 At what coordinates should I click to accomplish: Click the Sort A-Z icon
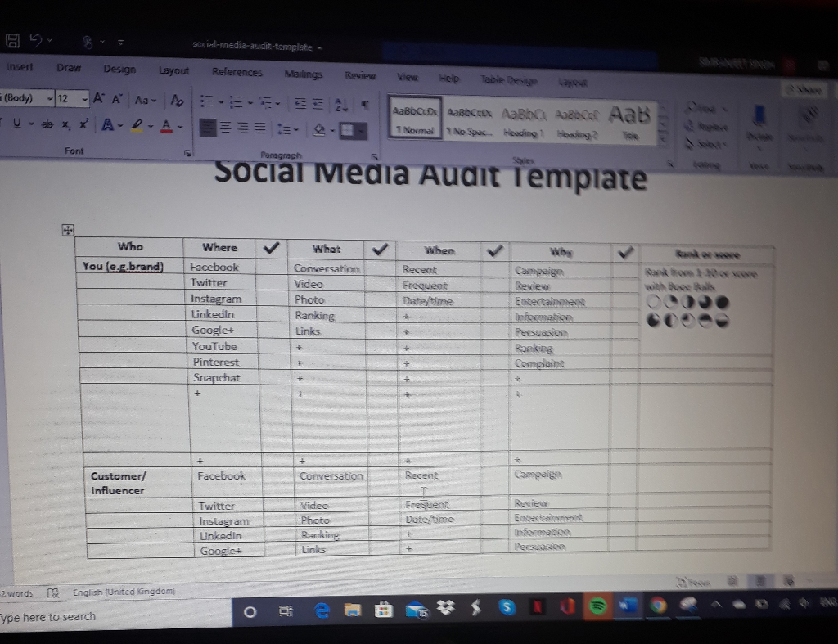(341, 105)
